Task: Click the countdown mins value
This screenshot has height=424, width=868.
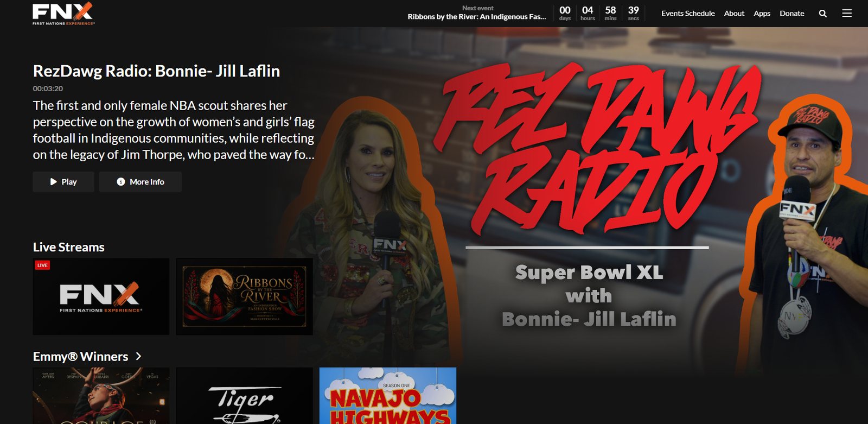Action: tap(610, 10)
